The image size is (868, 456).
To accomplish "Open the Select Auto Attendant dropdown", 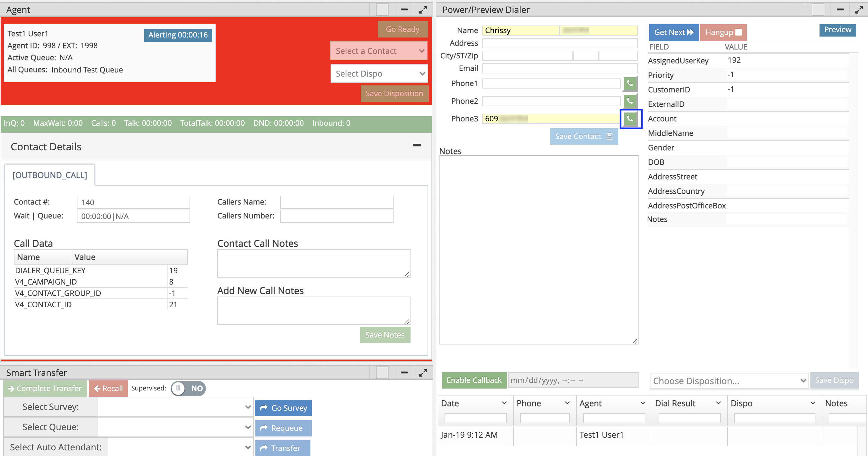I will pyautogui.click(x=181, y=447).
